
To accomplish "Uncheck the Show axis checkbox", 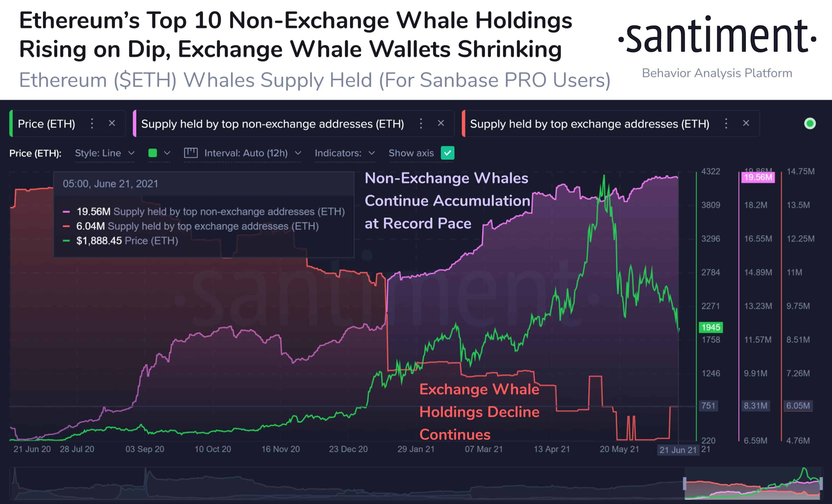I will 447,153.
